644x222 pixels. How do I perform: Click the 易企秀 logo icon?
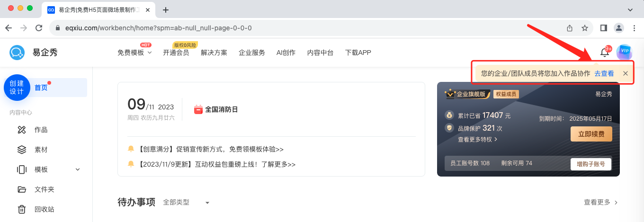click(x=18, y=53)
